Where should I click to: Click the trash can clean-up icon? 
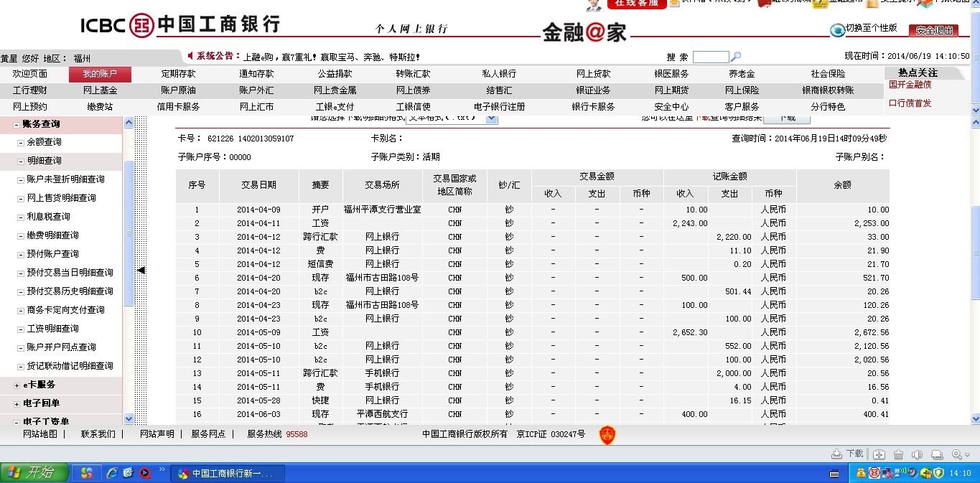pos(898,454)
